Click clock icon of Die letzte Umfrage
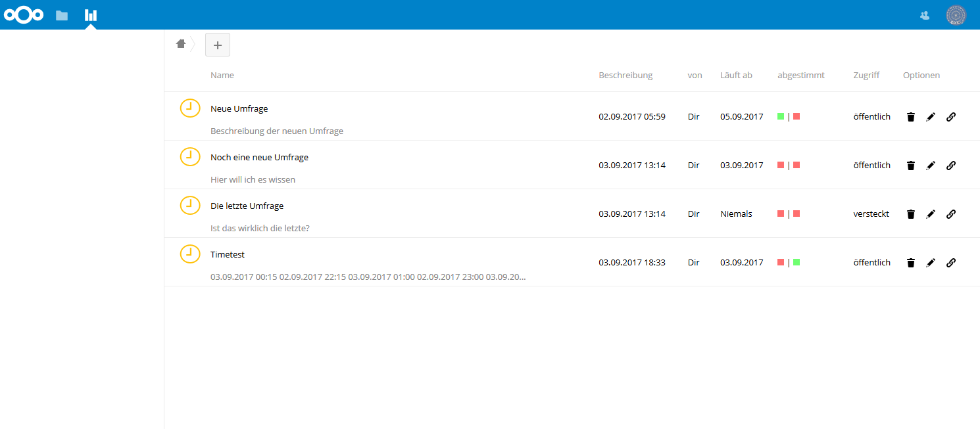Viewport: 980px width, 429px height. (x=190, y=206)
